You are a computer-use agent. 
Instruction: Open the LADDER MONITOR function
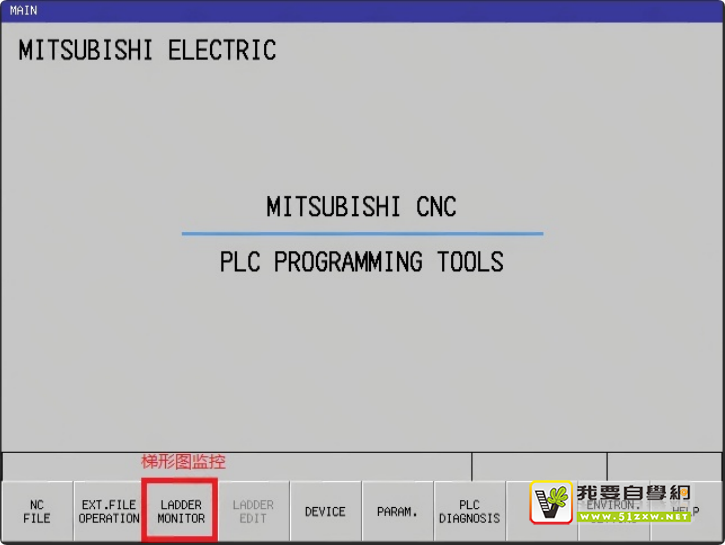[x=181, y=512]
